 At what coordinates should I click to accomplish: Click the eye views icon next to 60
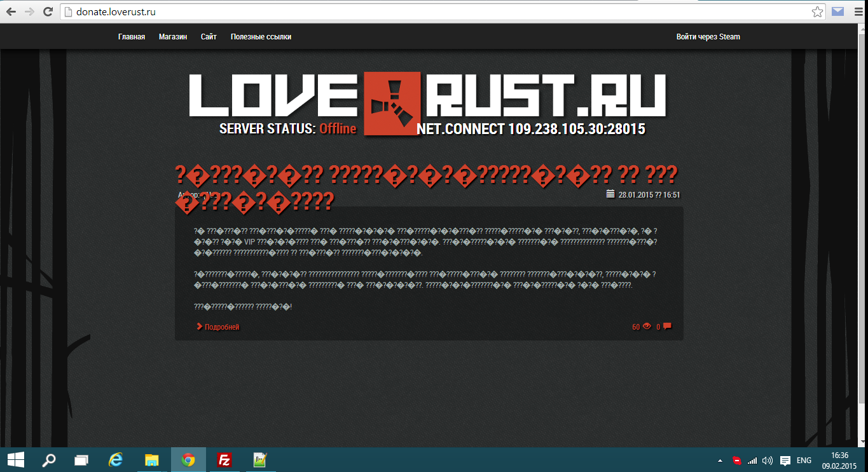tap(647, 327)
